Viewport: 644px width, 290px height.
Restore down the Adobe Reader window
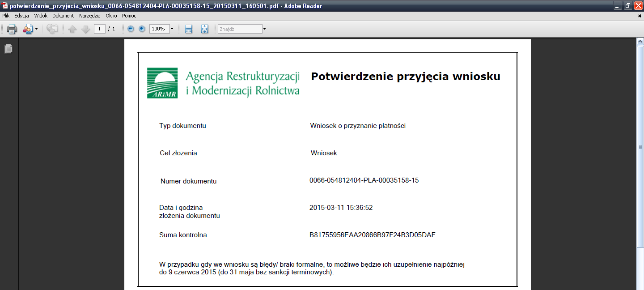tap(628, 6)
